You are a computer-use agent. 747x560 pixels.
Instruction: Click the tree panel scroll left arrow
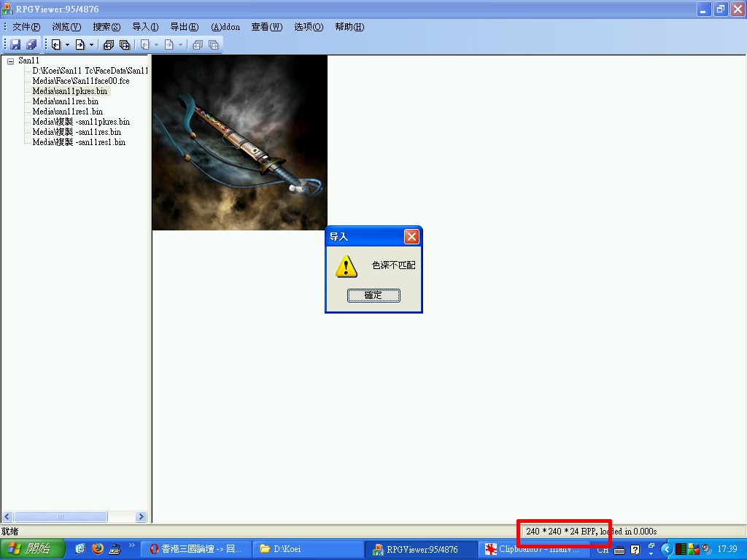tap(7, 517)
